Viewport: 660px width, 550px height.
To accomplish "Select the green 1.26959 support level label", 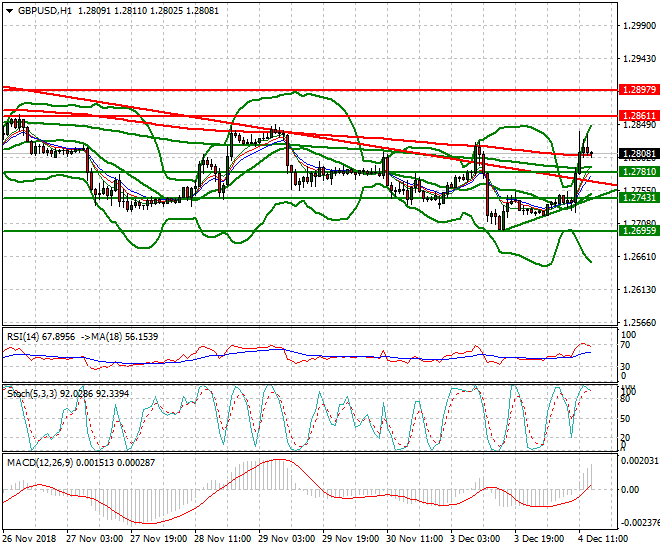I will pos(639,231).
